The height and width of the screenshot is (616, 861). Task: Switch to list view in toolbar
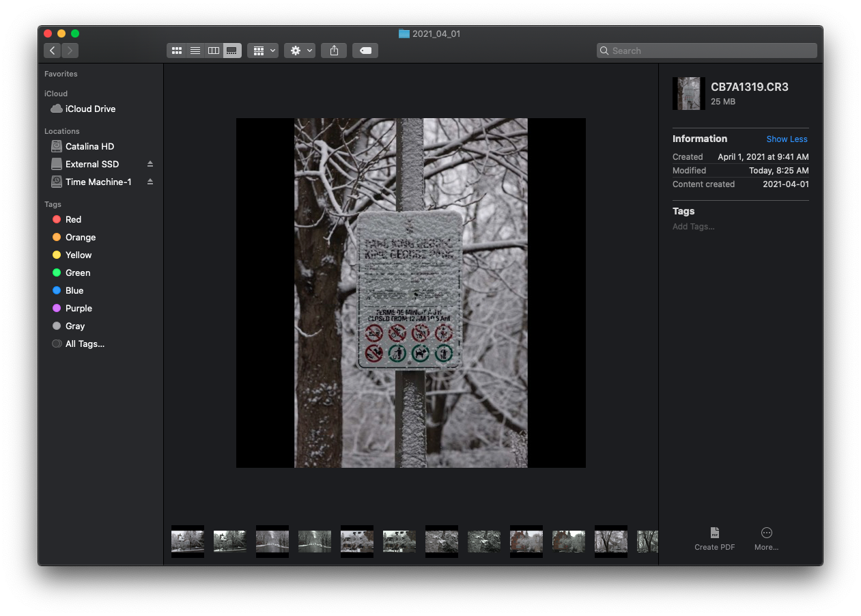pos(195,51)
